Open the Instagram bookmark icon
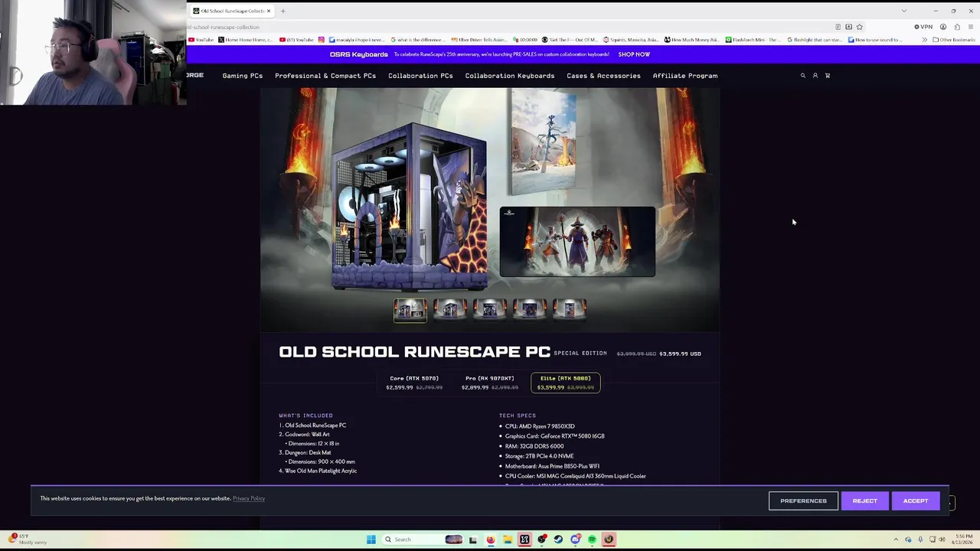This screenshot has width=980, height=551. (322, 40)
